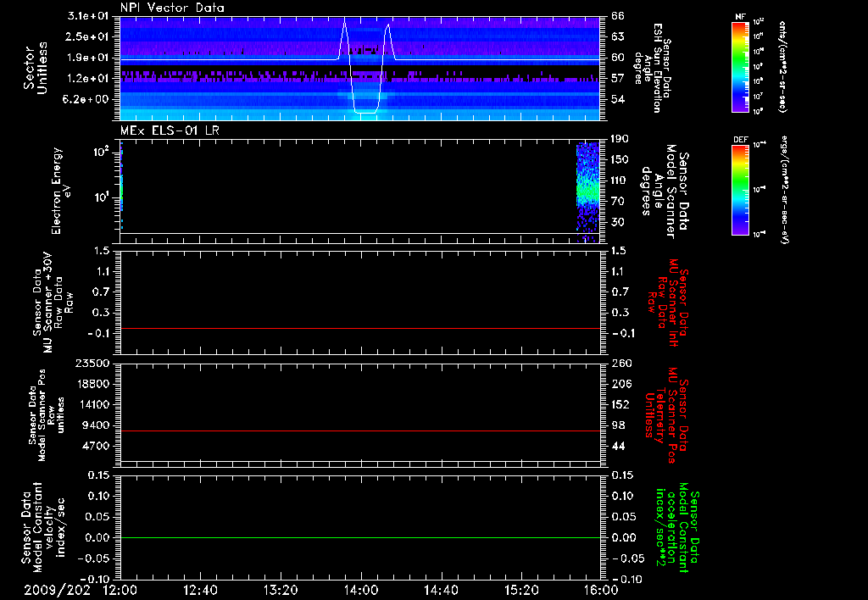
Task: Click the '98' telemetry tick label
Action: pyautogui.click(x=618, y=425)
